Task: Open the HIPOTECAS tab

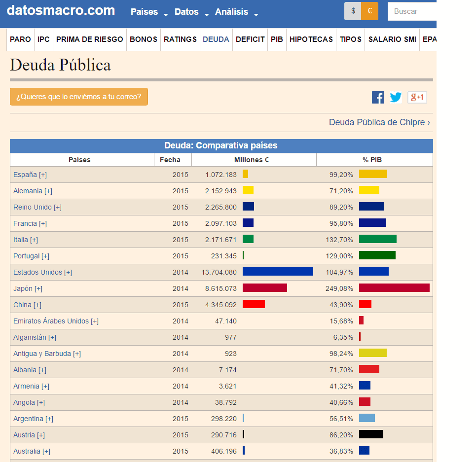Action: pyautogui.click(x=311, y=39)
